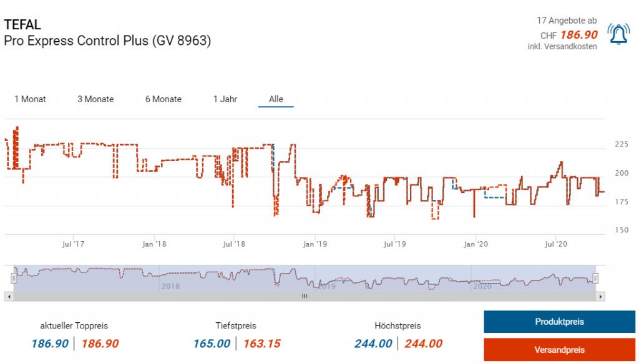Viewport: 639px width, 364px height.
Task: Click the TEFAL brand name
Action: click(x=22, y=25)
